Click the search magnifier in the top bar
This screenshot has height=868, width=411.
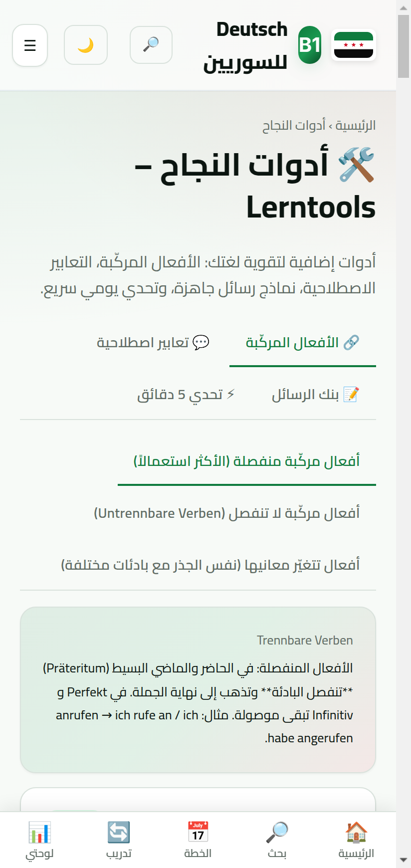151,45
